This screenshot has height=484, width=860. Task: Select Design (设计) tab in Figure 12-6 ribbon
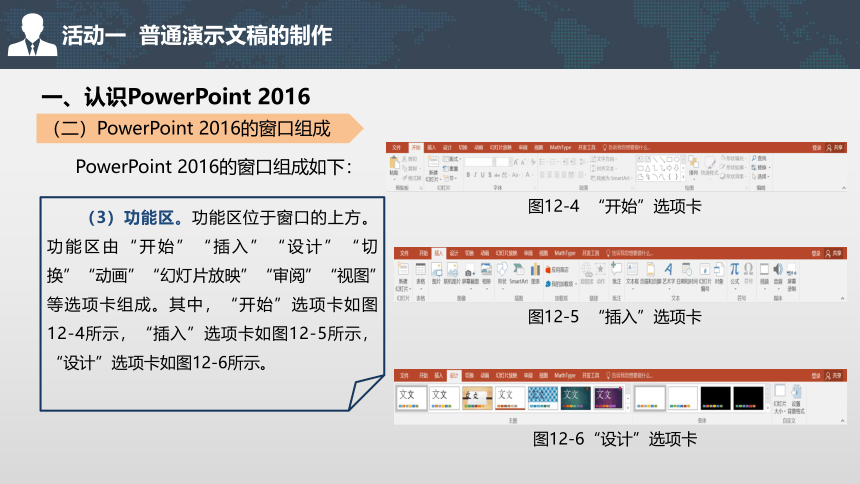(x=454, y=375)
